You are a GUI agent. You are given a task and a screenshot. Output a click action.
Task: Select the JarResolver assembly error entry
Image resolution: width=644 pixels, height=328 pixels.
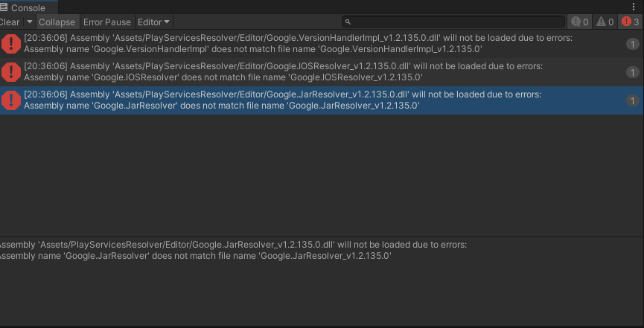click(x=322, y=100)
